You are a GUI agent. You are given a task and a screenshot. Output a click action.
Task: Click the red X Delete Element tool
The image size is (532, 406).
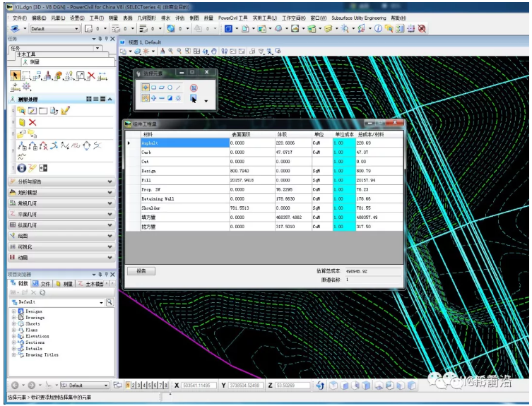[x=91, y=76]
